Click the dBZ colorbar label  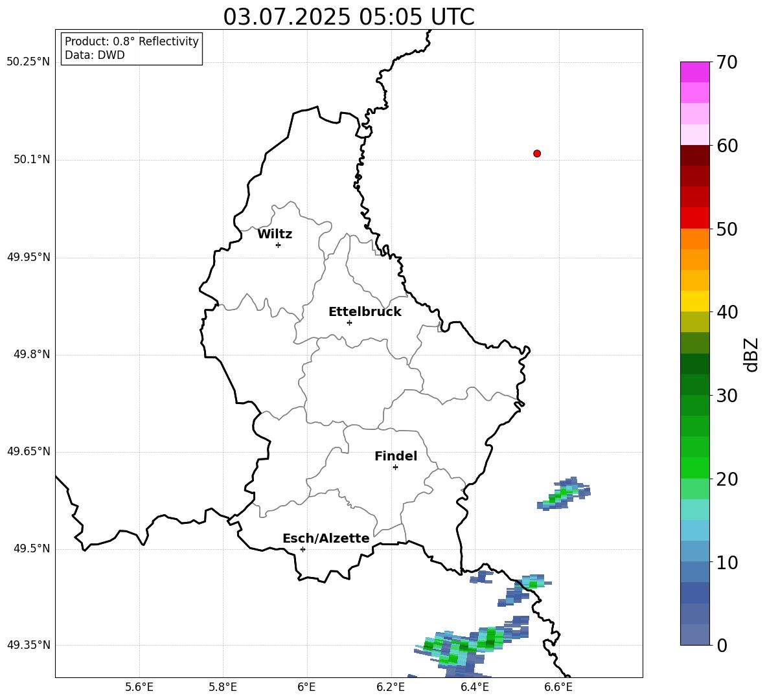751,354
